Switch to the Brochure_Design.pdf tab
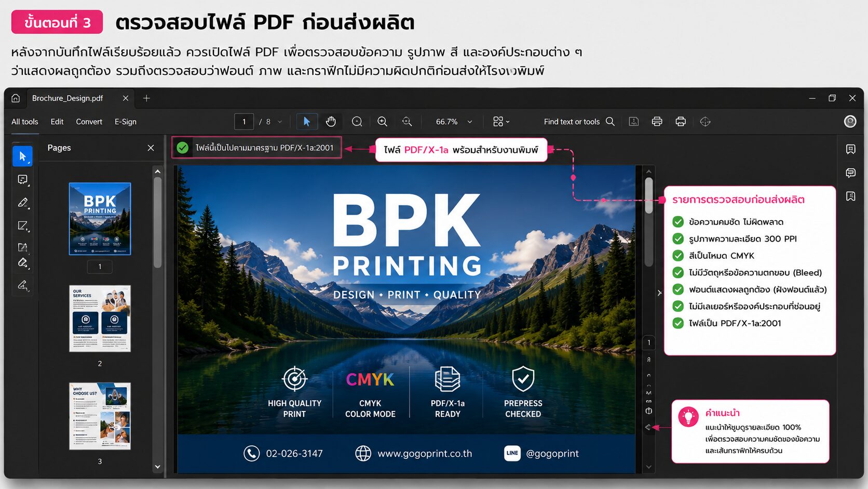Screen dimensions: 868x489 (67, 98)
